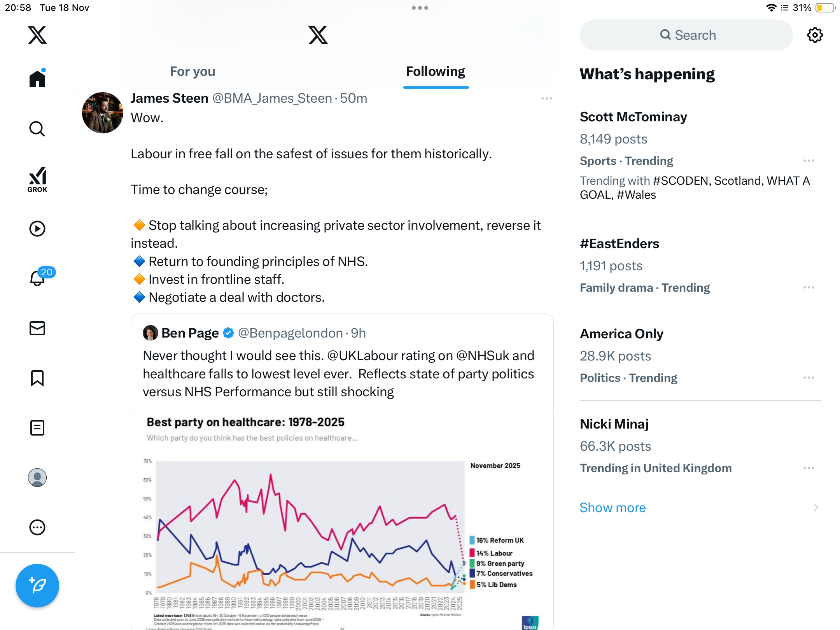Image resolution: width=840 pixels, height=630 pixels.
Task: Open options for Nicki Minaj trend
Action: click(x=808, y=468)
